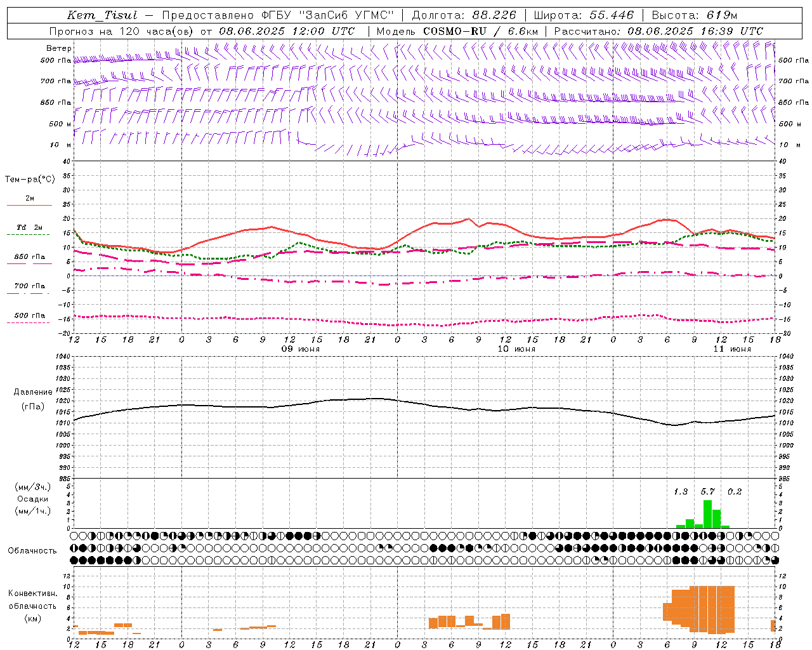This screenshot has height=650, width=812.
Task: Click the "(мм/3ч.)" precipitation unit label
Action: (32, 487)
